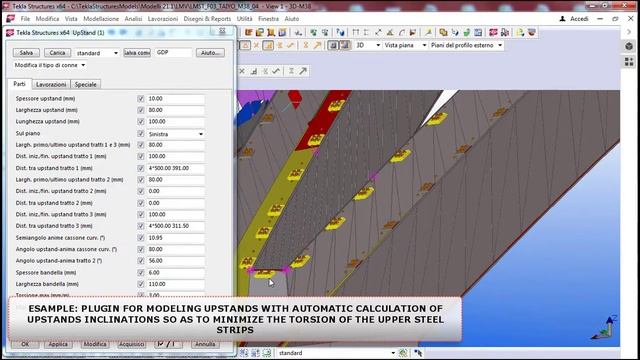Open the 3D snap mode dropdown
The image size is (640, 360).
tap(368, 45)
